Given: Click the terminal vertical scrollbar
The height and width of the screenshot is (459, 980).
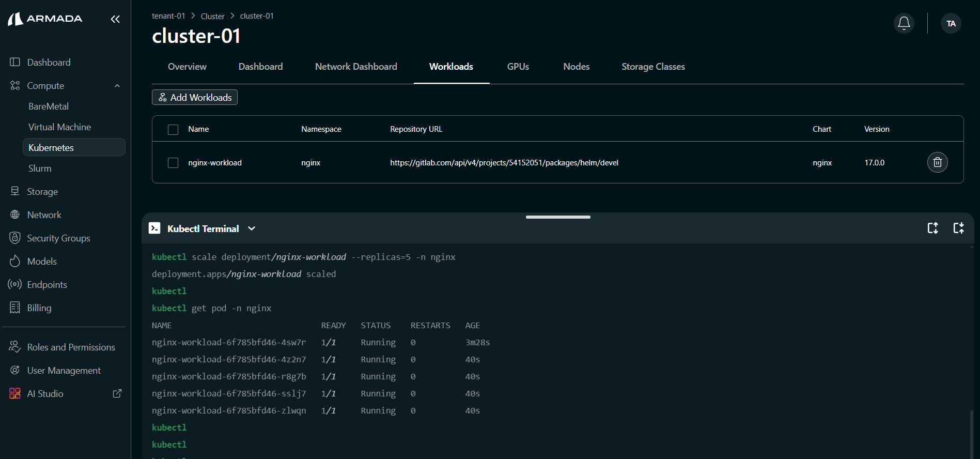Looking at the screenshot, I should point(971,434).
